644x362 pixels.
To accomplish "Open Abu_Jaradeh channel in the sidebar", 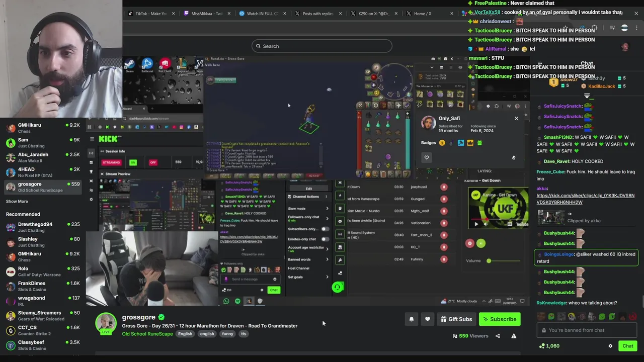I will (x=43, y=157).
